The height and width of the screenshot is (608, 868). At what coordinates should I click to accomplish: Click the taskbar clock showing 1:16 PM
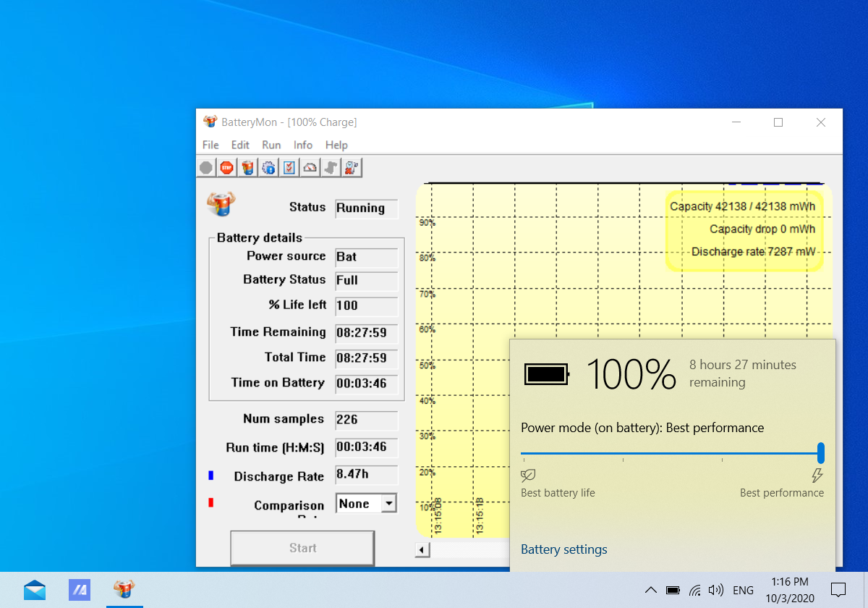(791, 590)
